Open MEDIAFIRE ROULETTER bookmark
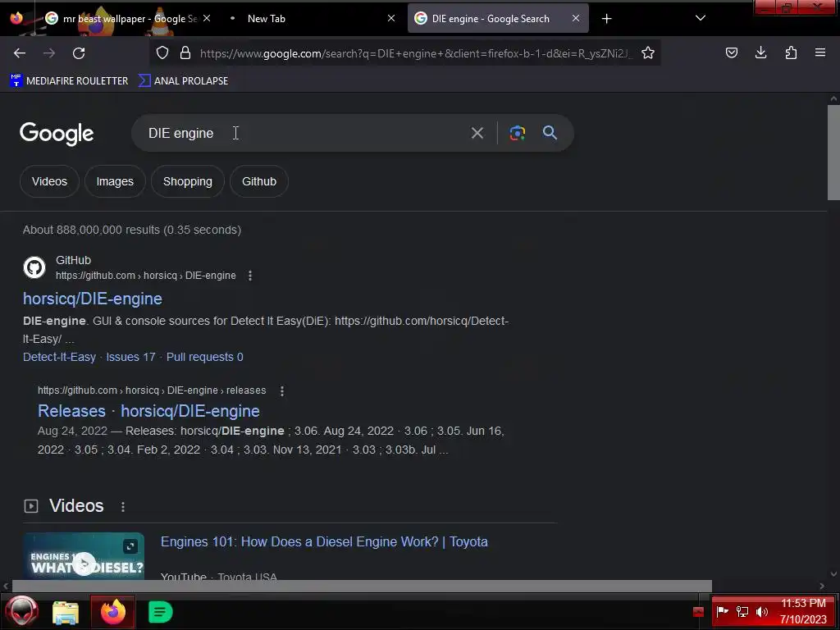The image size is (840, 630). pyautogui.click(x=69, y=81)
